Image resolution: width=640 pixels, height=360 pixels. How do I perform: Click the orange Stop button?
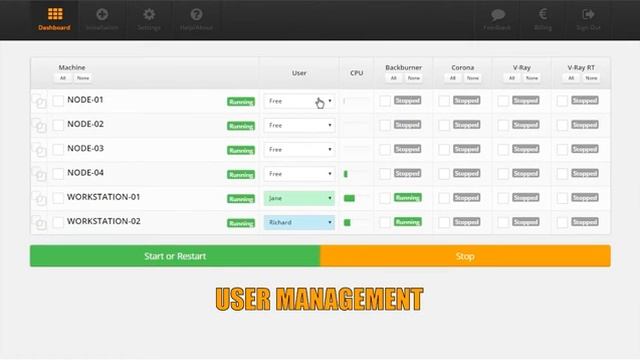click(465, 256)
